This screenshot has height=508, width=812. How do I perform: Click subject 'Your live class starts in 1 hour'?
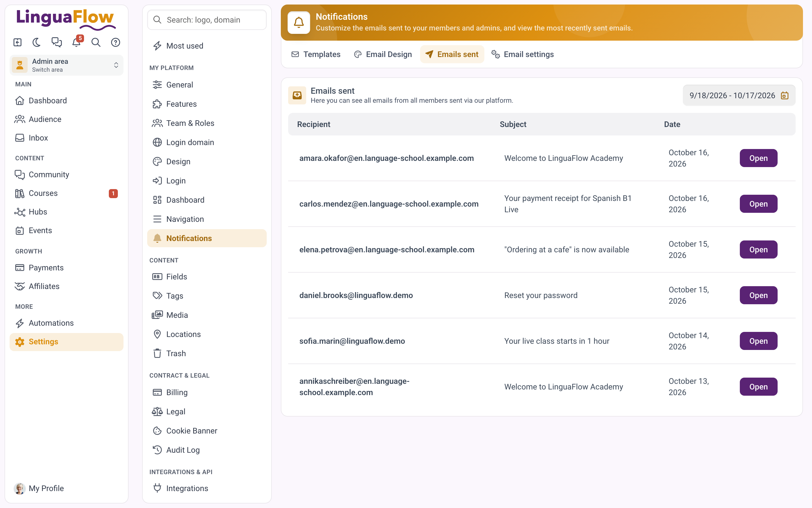557,341
